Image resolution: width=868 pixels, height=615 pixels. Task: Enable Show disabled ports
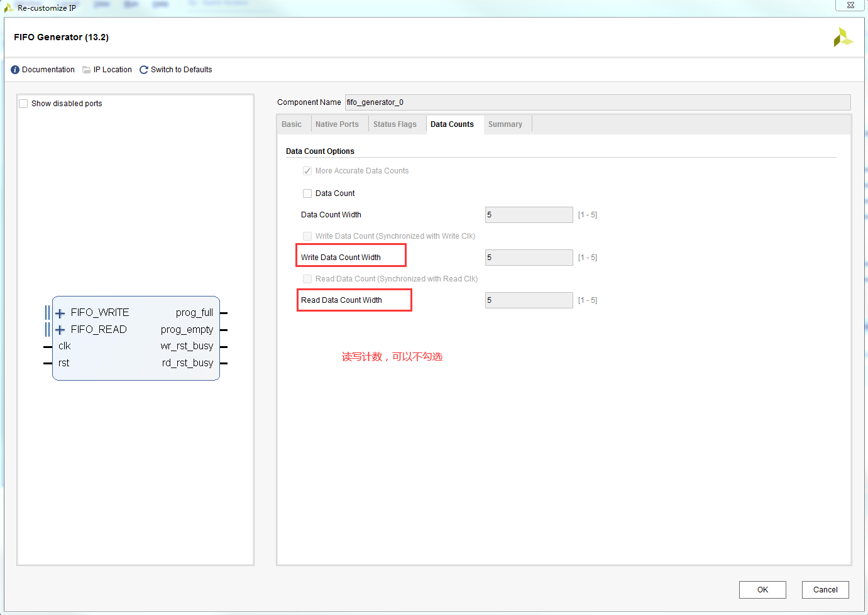click(x=23, y=103)
